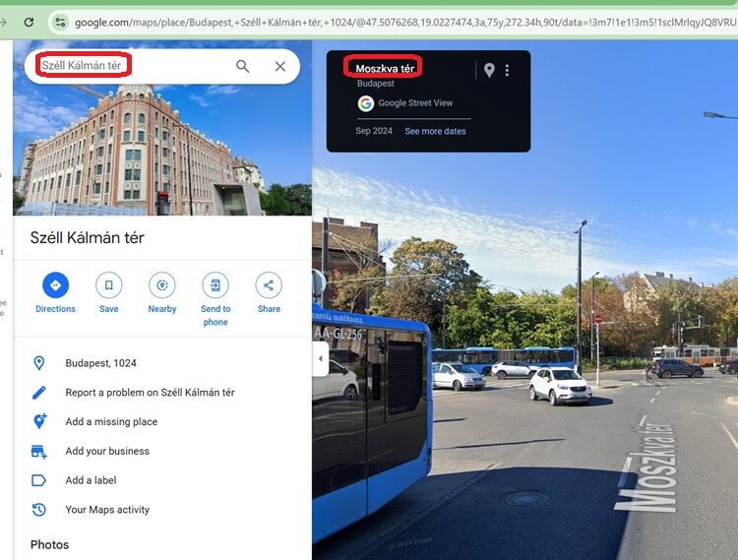
Task: Open Your Maps activity
Action: pos(107,510)
